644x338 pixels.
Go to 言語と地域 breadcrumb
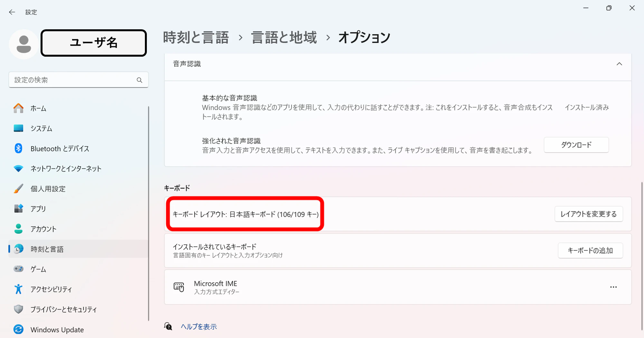[x=284, y=37]
